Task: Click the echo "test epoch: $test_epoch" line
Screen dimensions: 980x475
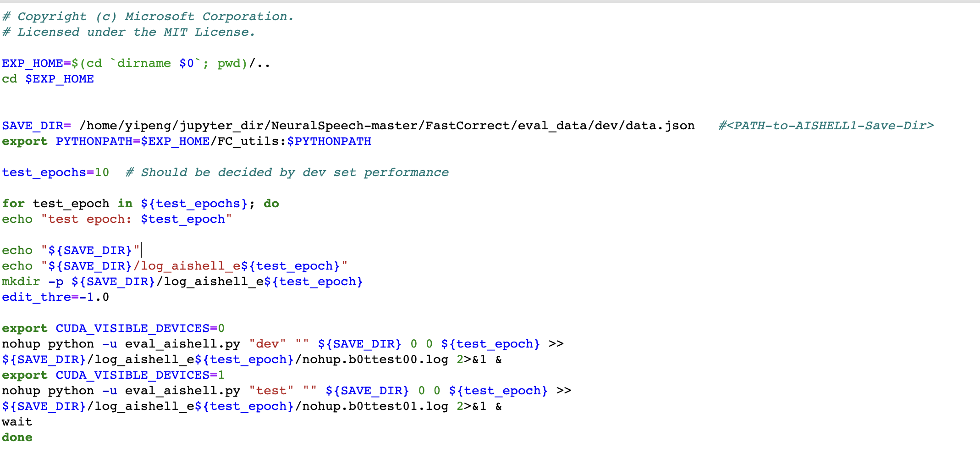Action: (x=117, y=219)
